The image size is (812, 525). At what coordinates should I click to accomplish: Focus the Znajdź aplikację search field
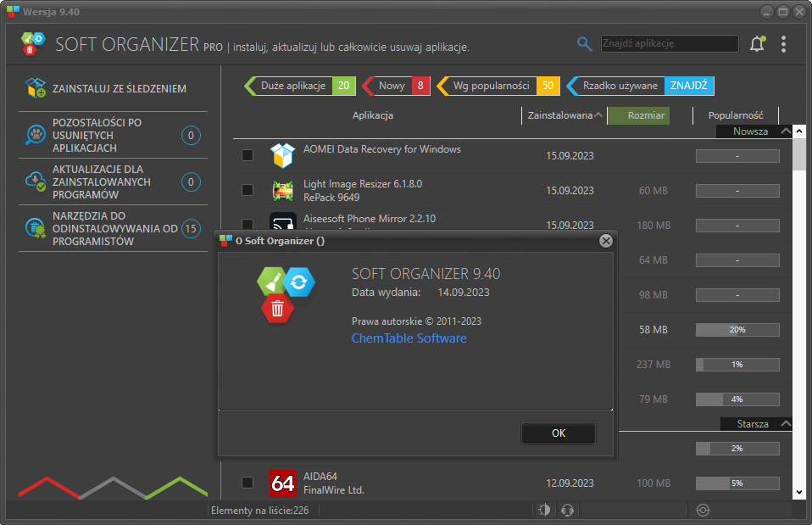click(x=670, y=43)
